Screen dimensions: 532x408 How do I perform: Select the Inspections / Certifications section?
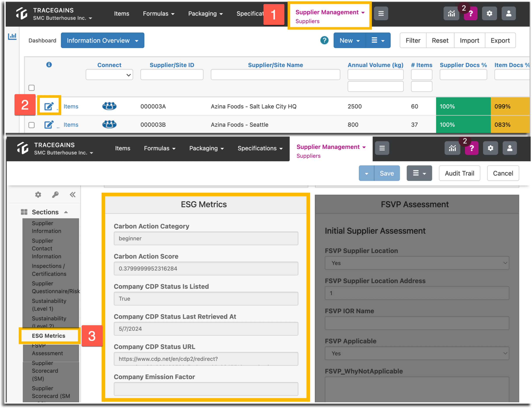[49, 270]
